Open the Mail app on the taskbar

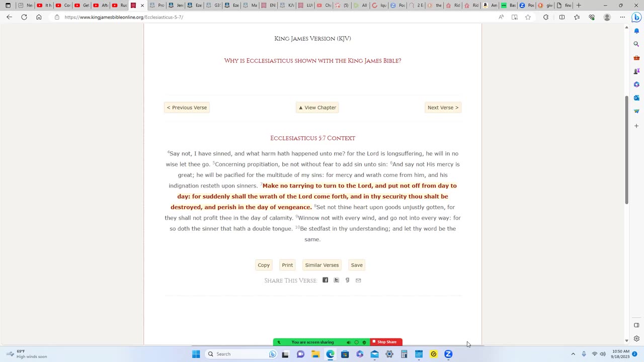[x=374, y=354]
